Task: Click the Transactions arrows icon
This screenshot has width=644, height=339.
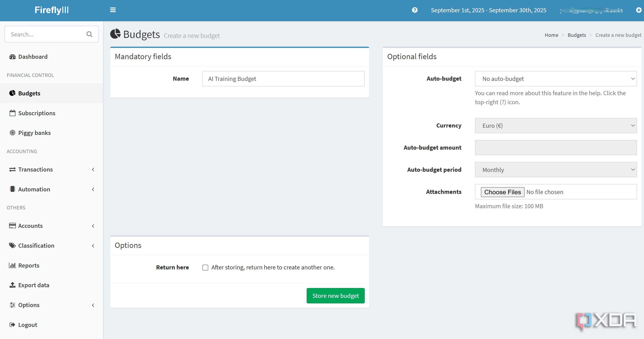Action: coord(12,169)
